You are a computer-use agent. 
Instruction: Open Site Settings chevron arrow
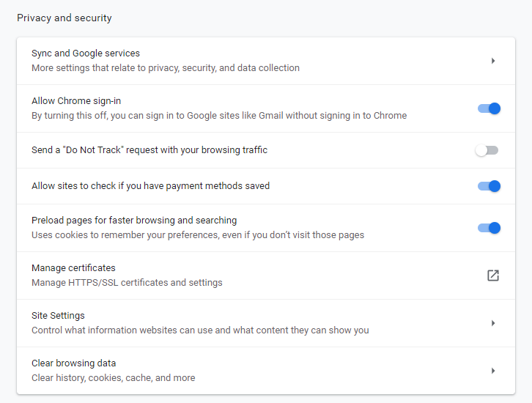493,323
